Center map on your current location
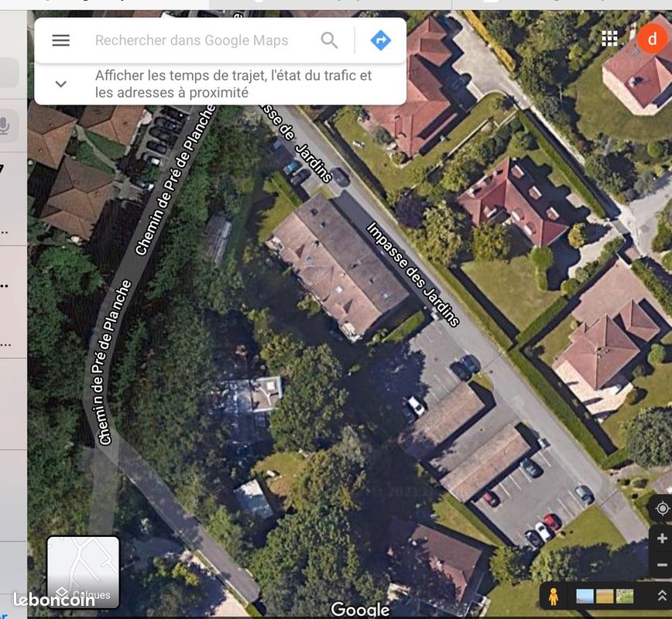Screen dimensions: 672x619 click(x=662, y=508)
